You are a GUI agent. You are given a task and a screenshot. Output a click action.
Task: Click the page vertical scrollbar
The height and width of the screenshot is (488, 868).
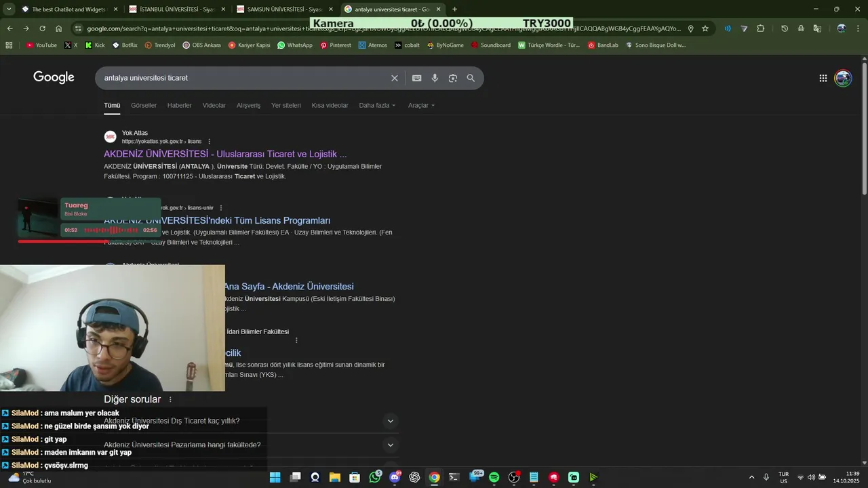(865, 129)
